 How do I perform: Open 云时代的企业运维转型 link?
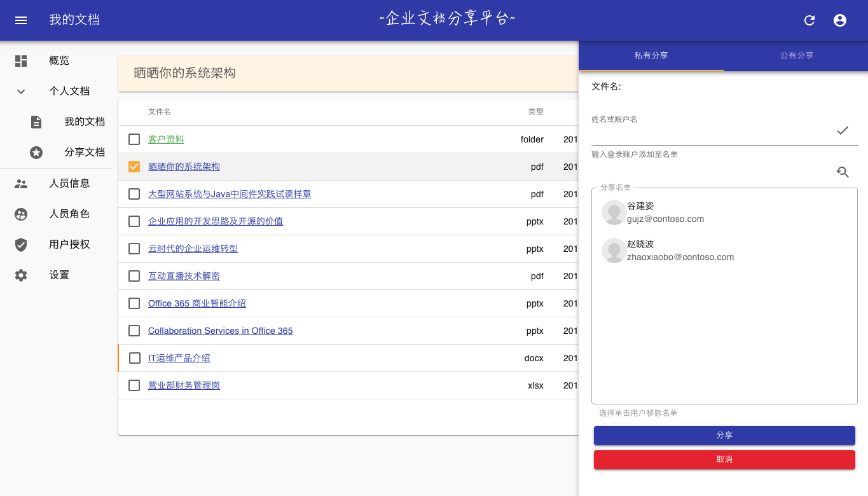(x=193, y=249)
